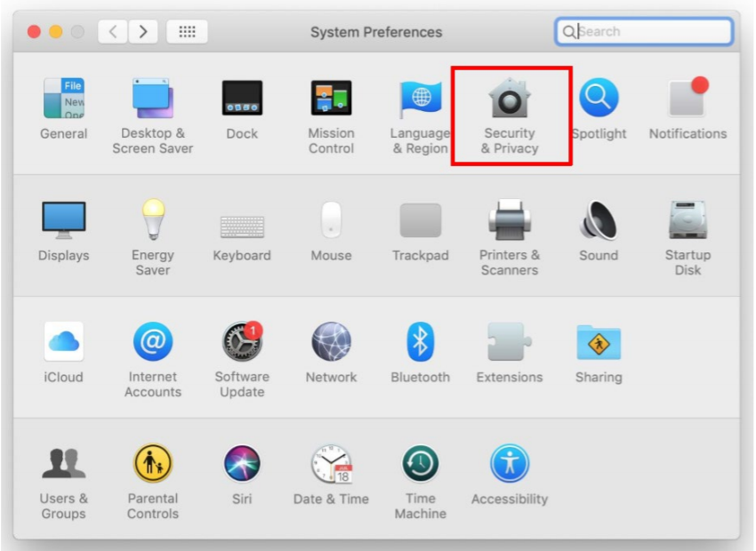The width and height of the screenshot is (756, 551).
Task: Select the Energy Saver light bulb icon
Action: (x=153, y=220)
